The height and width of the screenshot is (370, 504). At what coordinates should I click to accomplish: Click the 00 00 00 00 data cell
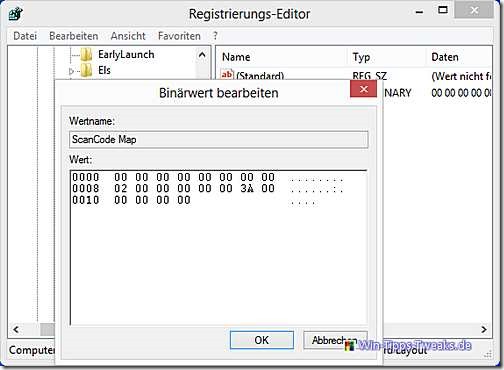click(x=461, y=93)
